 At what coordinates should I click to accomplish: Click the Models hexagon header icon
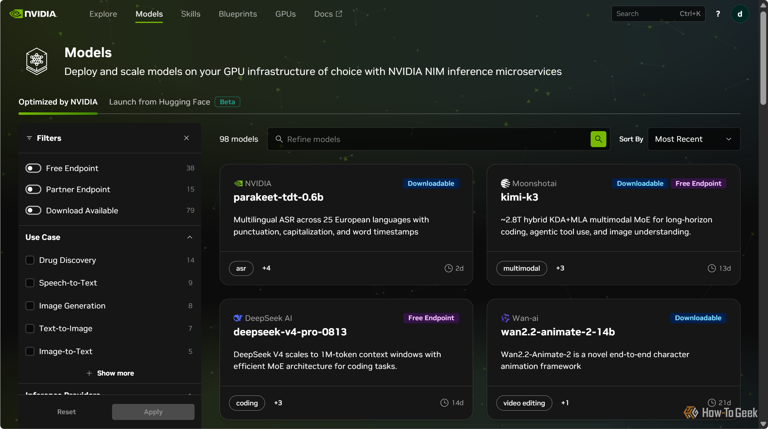[x=37, y=61]
